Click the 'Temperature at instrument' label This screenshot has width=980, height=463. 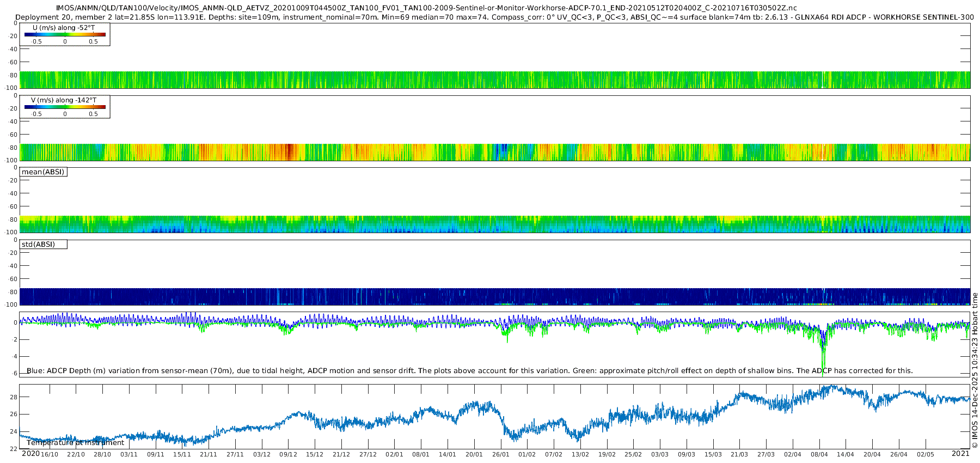click(75, 443)
